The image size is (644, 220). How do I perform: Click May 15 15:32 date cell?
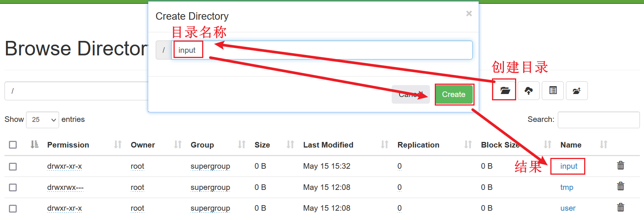(327, 166)
